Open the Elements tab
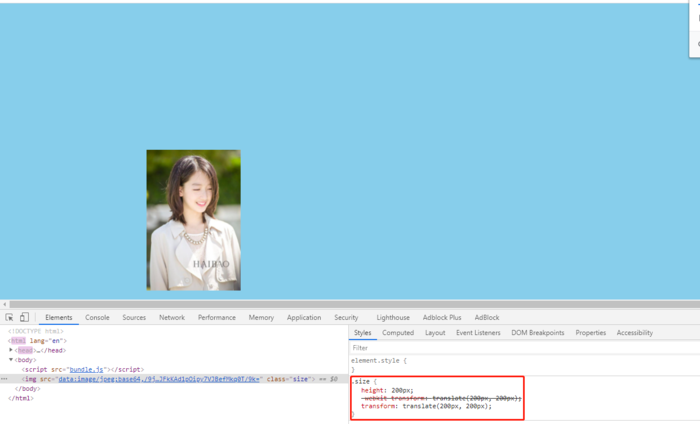The width and height of the screenshot is (700, 424). click(58, 317)
